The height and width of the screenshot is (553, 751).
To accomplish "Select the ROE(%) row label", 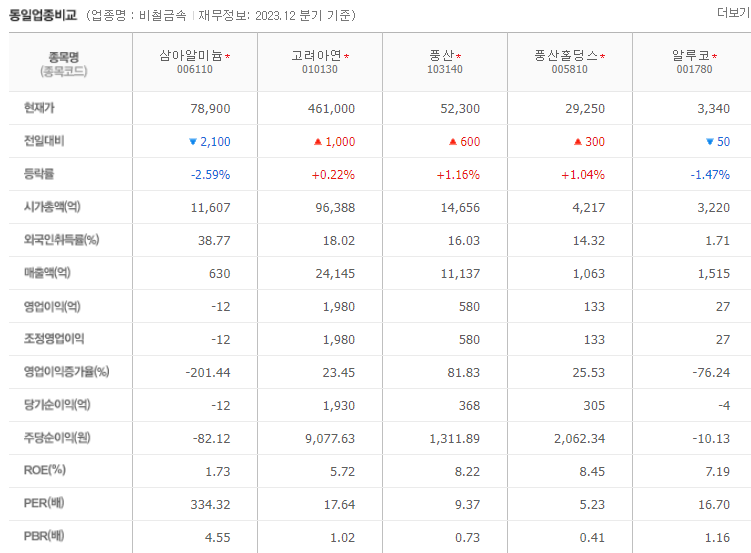I will [x=45, y=471].
